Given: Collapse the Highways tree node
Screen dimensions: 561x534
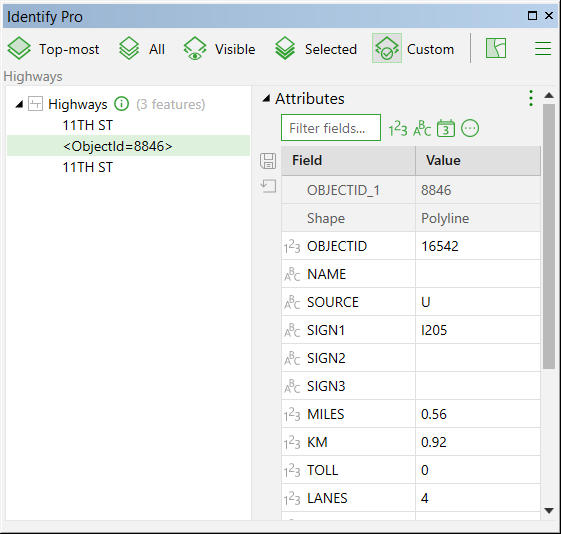Looking at the screenshot, I should coord(19,104).
